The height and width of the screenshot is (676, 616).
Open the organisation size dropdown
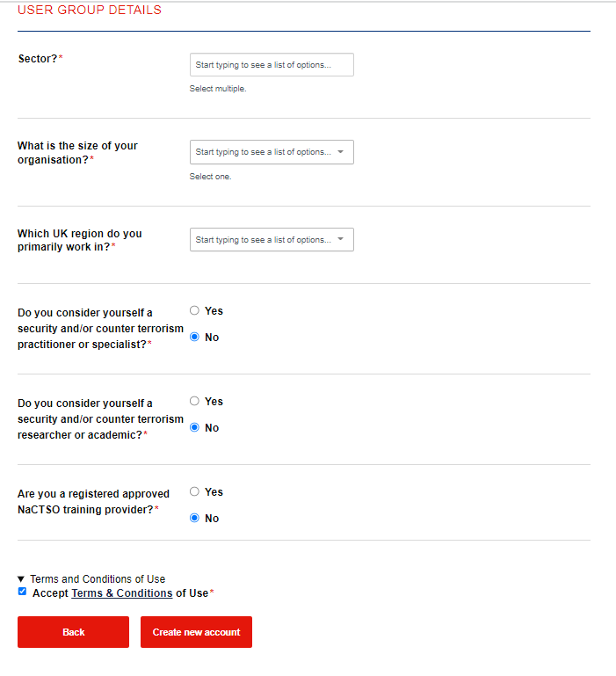pyautogui.click(x=264, y=152)
